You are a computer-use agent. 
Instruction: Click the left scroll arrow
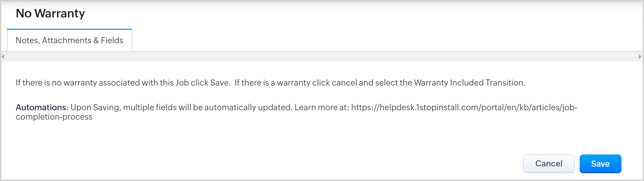[x=3, y=57]
